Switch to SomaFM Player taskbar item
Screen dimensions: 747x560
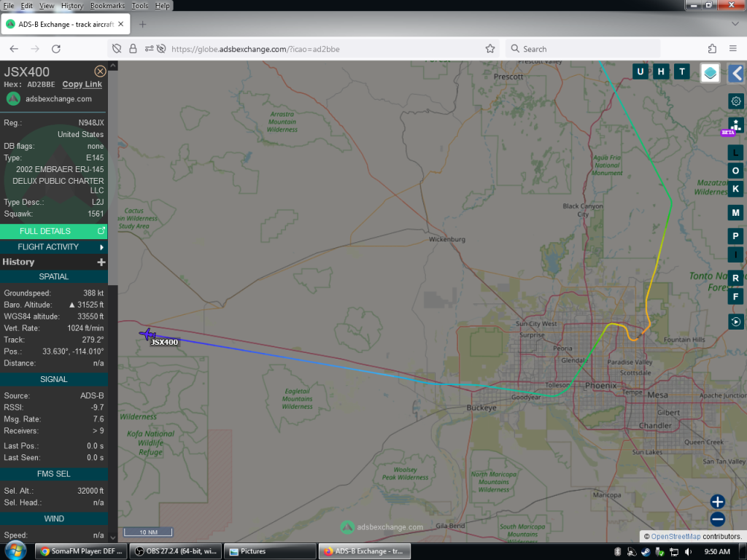click(80, 551)
